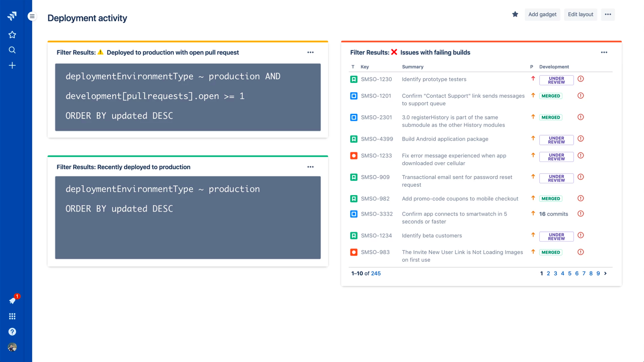The height and width of the screenshot is (362, 644).
Task: Open the ellipsis menu on deployed filter
Action: click(311, 52)
